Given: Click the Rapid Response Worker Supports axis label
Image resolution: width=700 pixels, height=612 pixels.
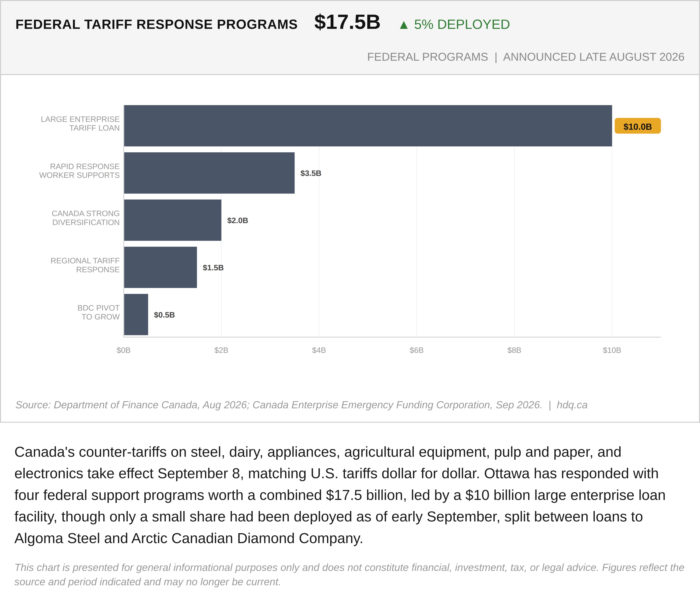Looking at the screenshot, I should 79,171.
